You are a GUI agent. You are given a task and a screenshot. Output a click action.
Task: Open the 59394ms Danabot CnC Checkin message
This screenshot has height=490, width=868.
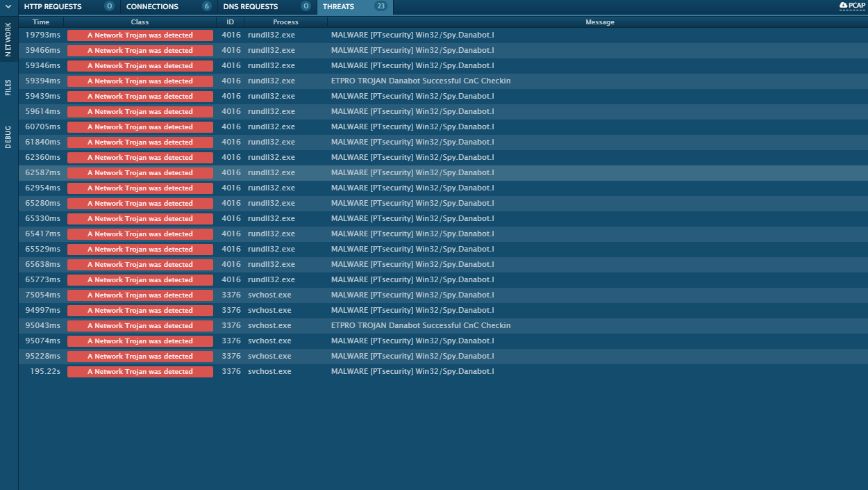click(x=420, y=81)
